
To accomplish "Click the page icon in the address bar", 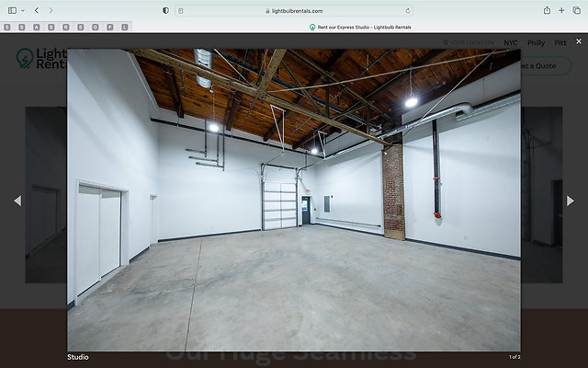I will click(x=181, y=10).
